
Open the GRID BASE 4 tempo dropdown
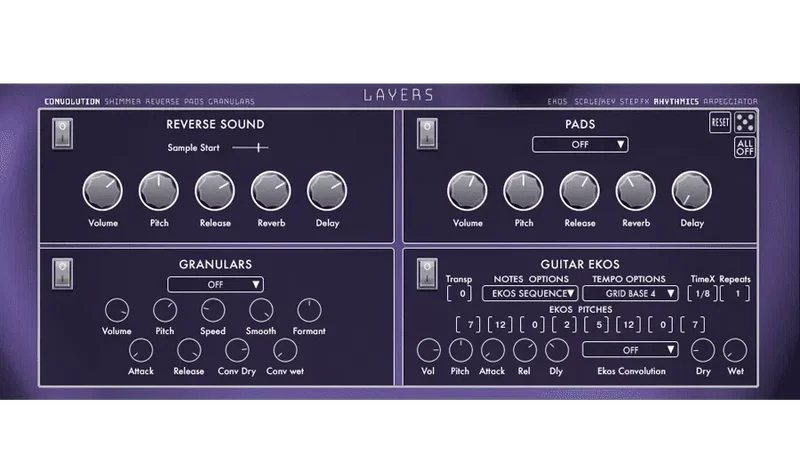point(631,293)
